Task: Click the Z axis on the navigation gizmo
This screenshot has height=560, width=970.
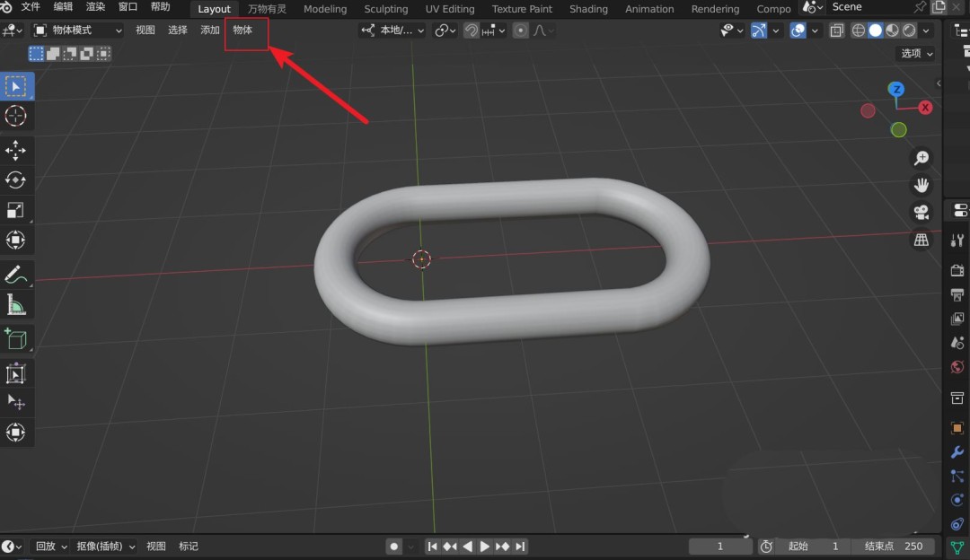Action: 896,89
